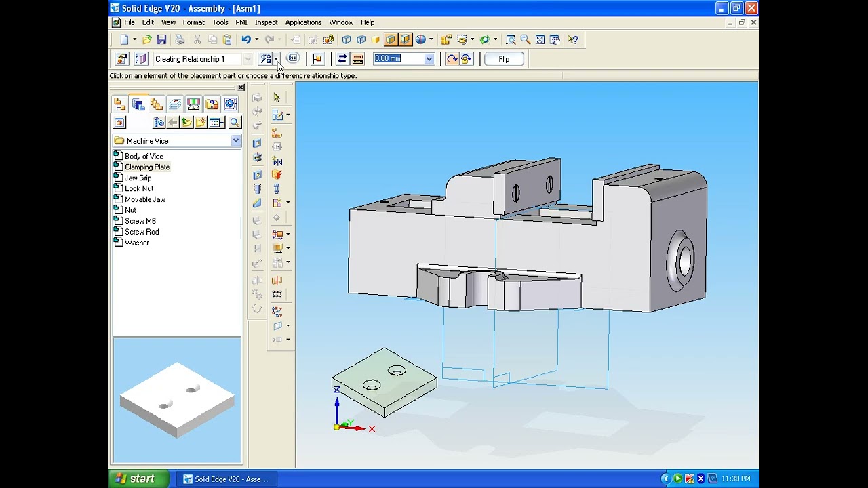The height and width of the screenshot is (488, 868).
Task: Click the rotate relationship icon
Action: 452,59
